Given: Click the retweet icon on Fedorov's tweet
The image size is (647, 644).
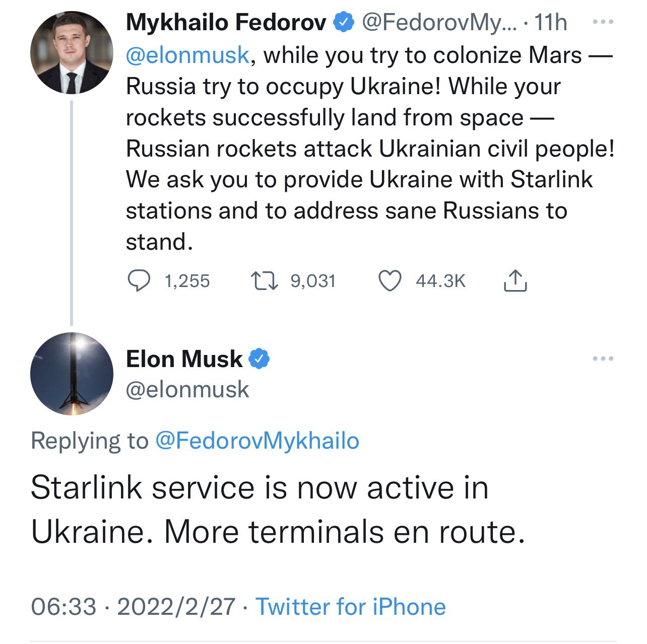Looking at the screenshot, I should point(265,281).
